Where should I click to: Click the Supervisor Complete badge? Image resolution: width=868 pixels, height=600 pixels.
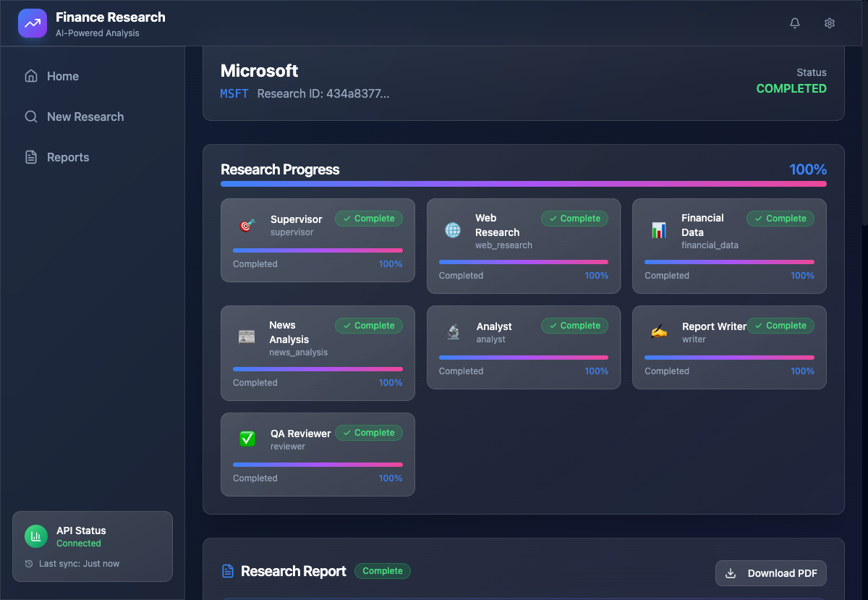(369, 219)
